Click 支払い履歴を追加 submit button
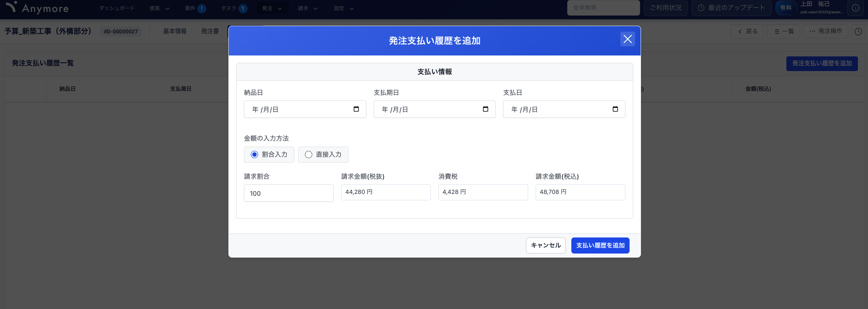Image resolution: width=868 pixels, height=309 pixels. [x=600, y=245]
